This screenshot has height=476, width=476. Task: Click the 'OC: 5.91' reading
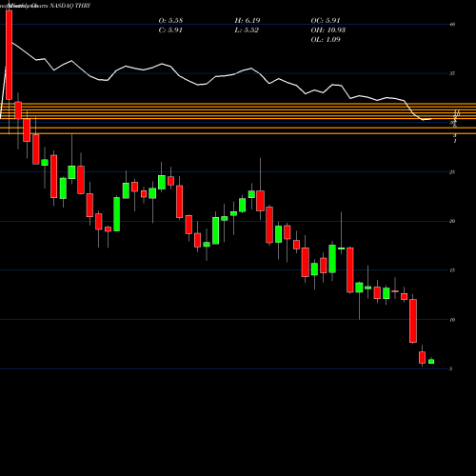(x=326, y=21)
